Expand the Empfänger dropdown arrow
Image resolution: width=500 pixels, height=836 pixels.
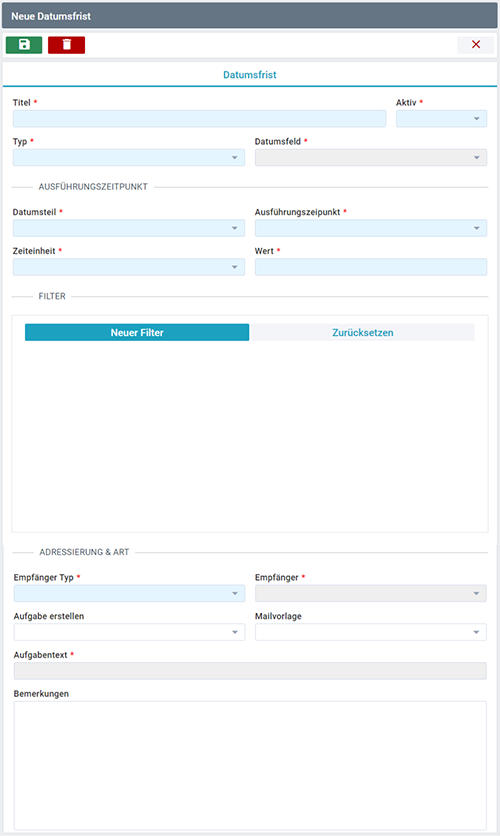(x=477, y=593)
